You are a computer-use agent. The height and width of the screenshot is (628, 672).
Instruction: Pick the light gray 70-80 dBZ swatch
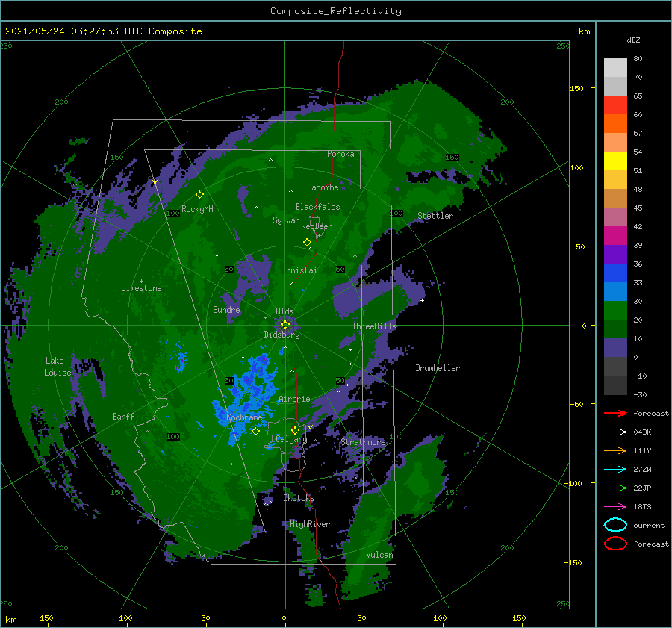tap(615, 67)
